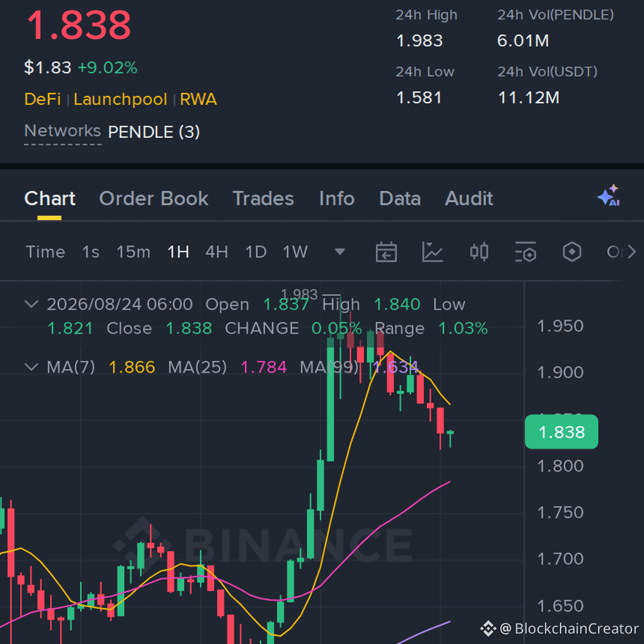This screenshot has width=644, height=644.
Task: Click the large red 1.838 price
Action: (79, 26)
